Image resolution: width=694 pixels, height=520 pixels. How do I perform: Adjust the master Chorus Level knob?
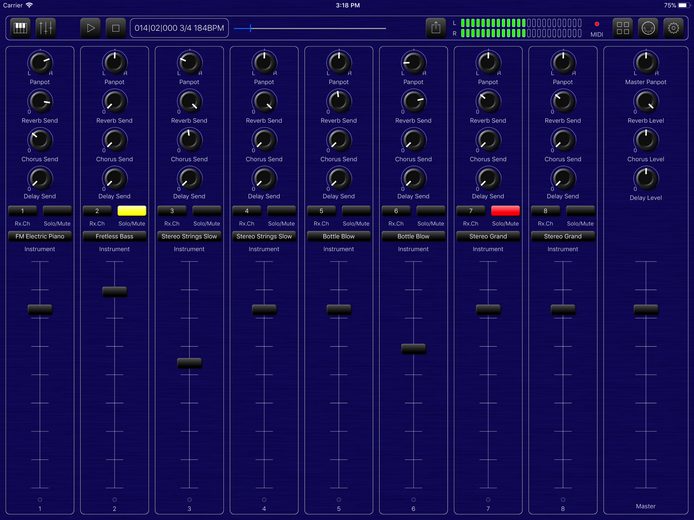point(646,140)
